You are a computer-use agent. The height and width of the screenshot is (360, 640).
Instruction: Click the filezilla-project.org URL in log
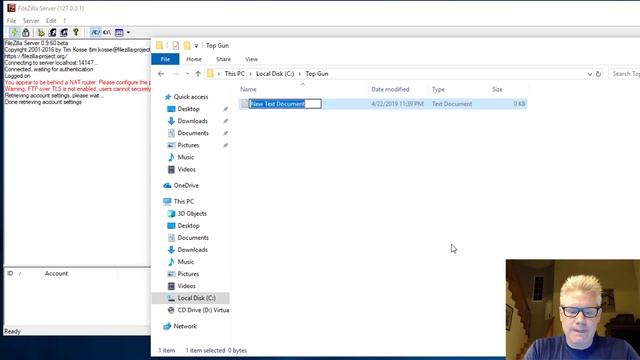click(x=36, y=56)
